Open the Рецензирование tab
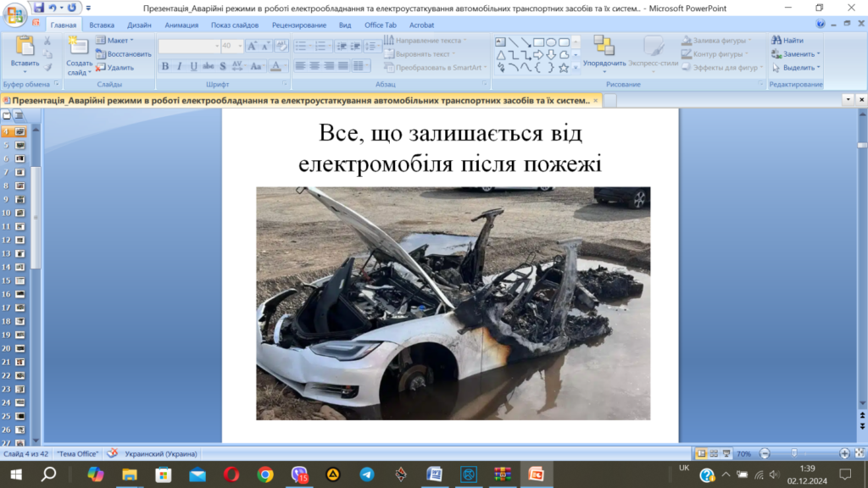Screen dimensions: 868x488 coord(299,25)
